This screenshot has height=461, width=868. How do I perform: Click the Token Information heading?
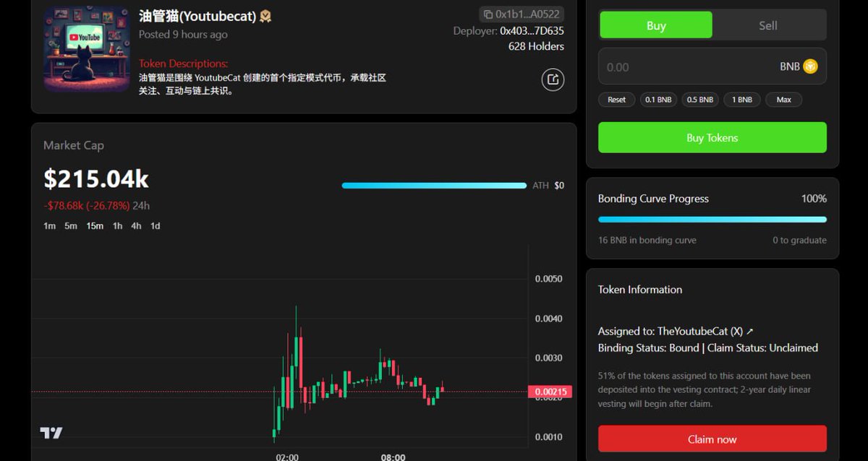(640, 290)
